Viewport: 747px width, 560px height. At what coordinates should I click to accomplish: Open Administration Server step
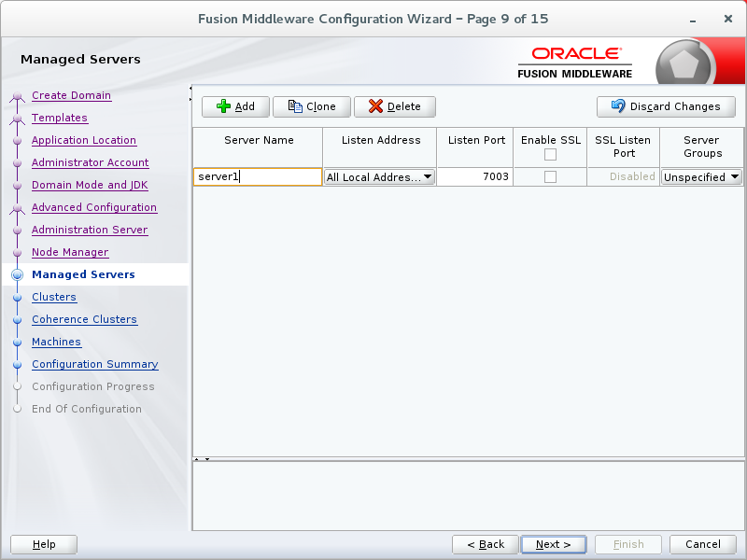click(x=90, y=230)
